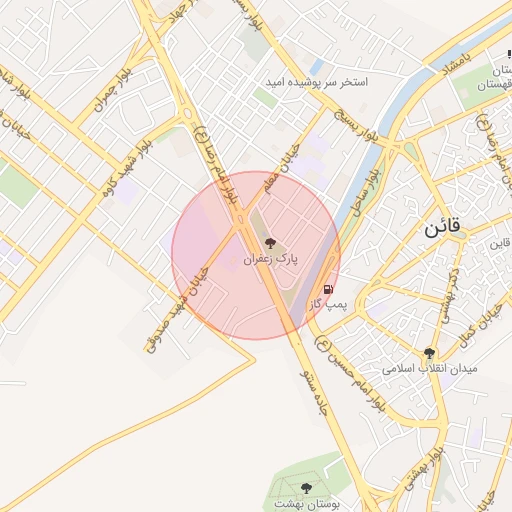Click the tree icon of پارک زعفران

pyautogui.click(x=270, y=243)
